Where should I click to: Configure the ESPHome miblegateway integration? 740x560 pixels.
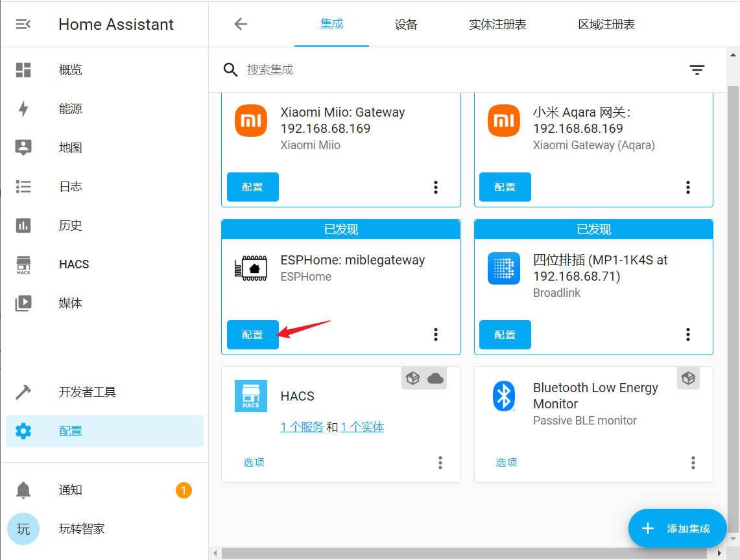[253, 335]
